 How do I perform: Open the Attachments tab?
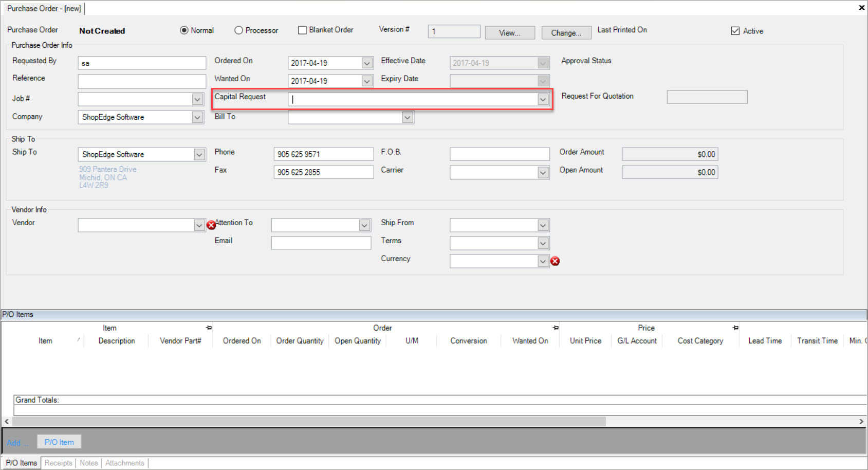(125, 463)
